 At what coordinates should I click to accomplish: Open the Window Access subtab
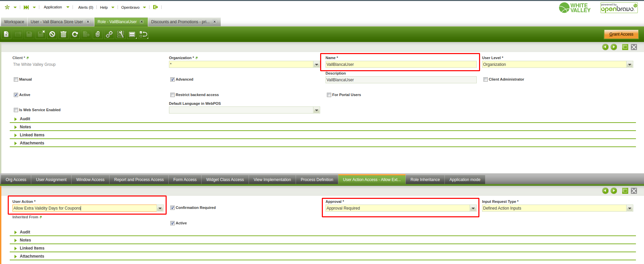[90, 180]
